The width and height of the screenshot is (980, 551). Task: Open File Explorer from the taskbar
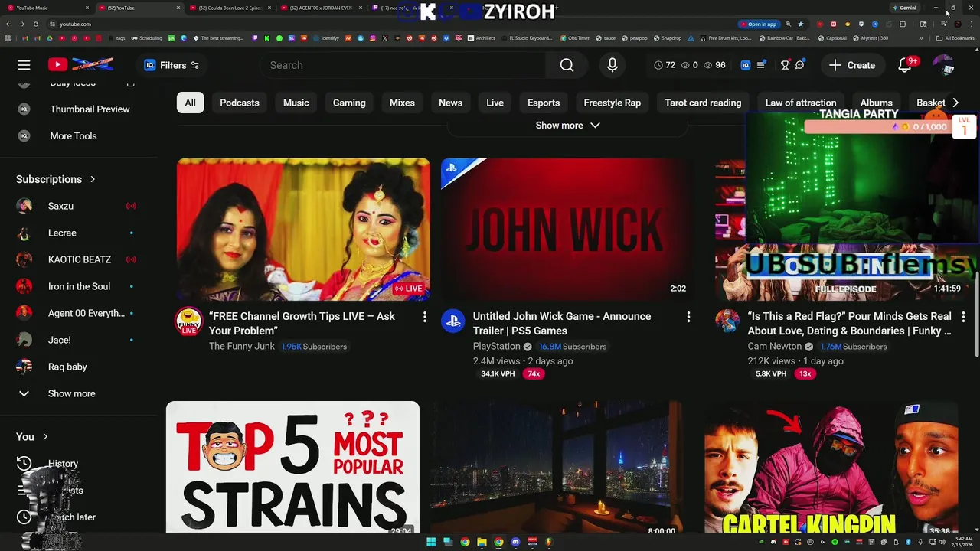point(482,542)
